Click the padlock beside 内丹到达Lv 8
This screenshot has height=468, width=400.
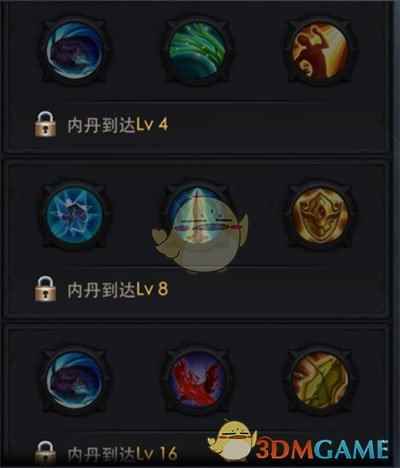pyautogui.click(x=45, y=289)
